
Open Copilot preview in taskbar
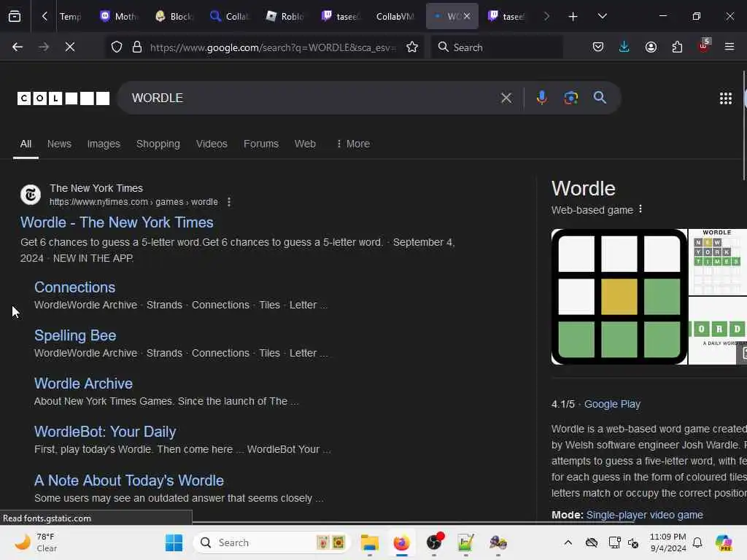[x=724, y=542]
